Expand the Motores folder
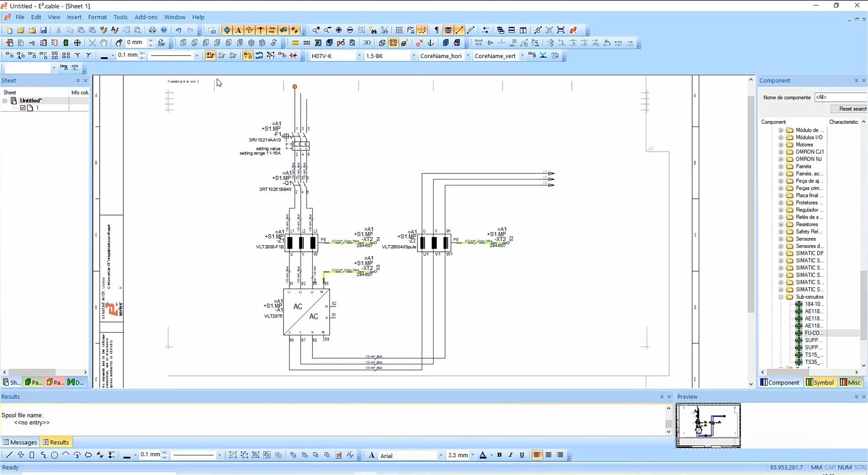Image resolution: width=868 pixels, height=475 pixels. tap(781, 144)
